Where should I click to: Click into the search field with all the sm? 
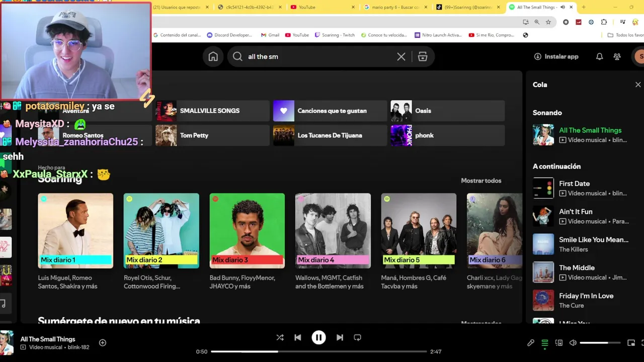tap(319, 57)
